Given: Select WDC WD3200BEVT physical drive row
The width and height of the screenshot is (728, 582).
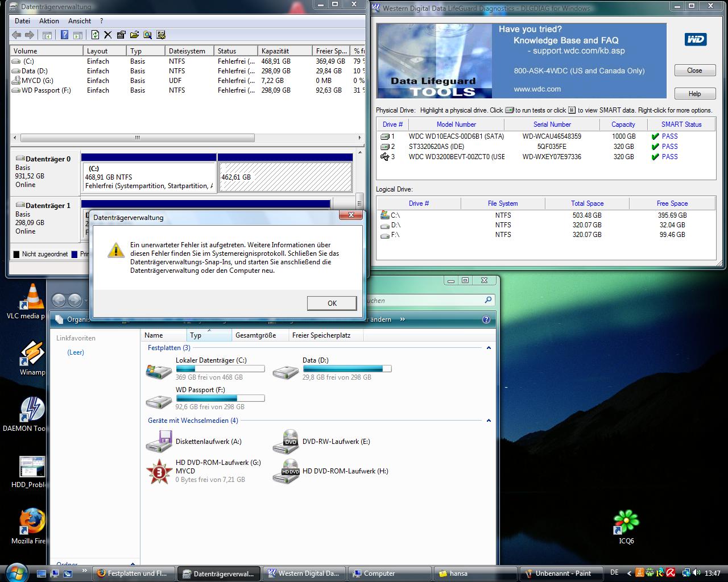Looking at the screenshot, I should 546,157.
